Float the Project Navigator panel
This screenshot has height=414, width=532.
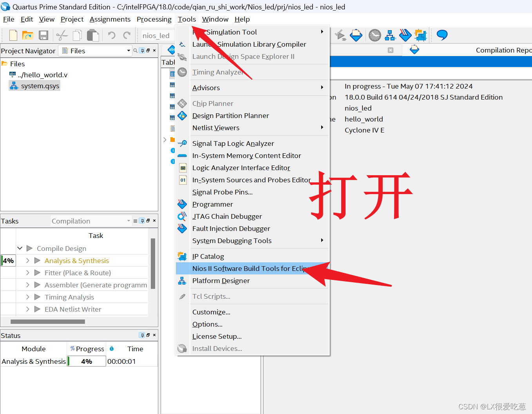148,51
